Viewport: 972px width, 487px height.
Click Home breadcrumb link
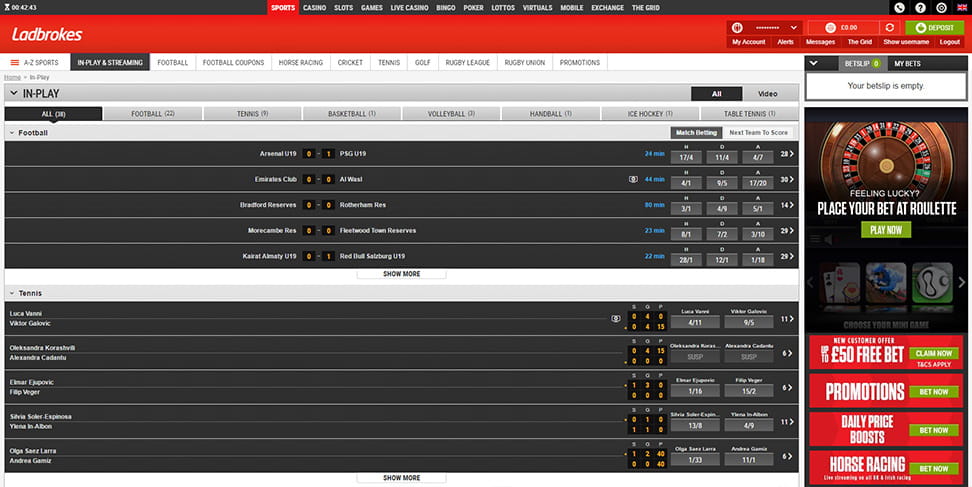pyautogui.click(x=12, y=77)
